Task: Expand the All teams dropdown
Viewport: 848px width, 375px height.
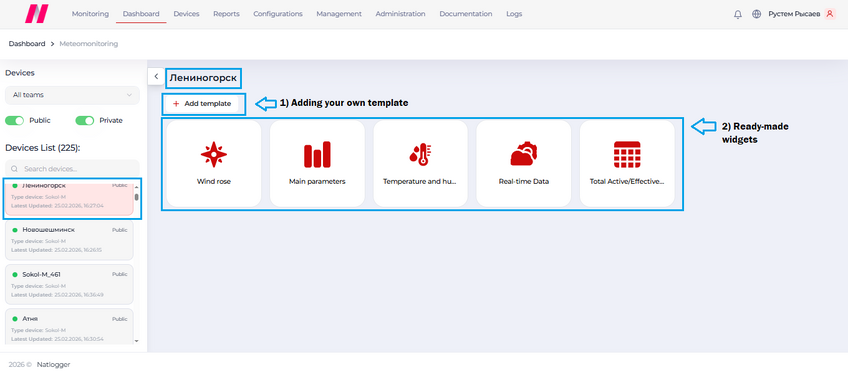Action: tap(72, 95)
